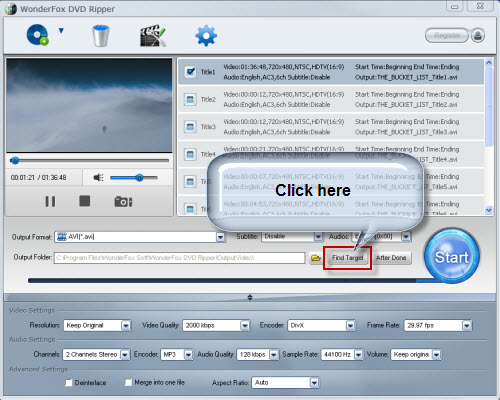Uncheck the Title1 checkbox
This screenshot has width=500, height=400.
tap(190, 72)
